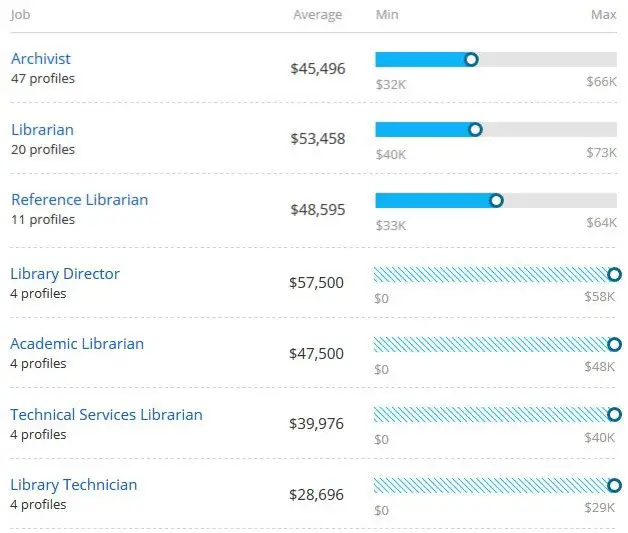Click the Archivist salary range marker

(x=471, y=60)
